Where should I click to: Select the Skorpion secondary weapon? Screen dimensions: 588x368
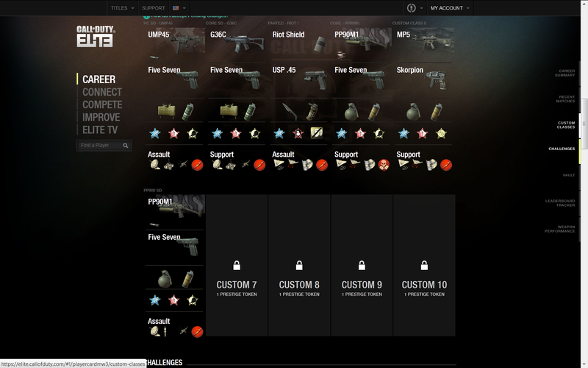click(x=424, y=79)
